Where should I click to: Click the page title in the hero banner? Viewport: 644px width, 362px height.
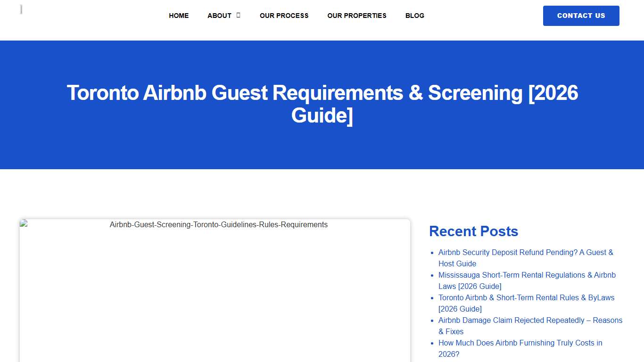[x=322, y=104]
